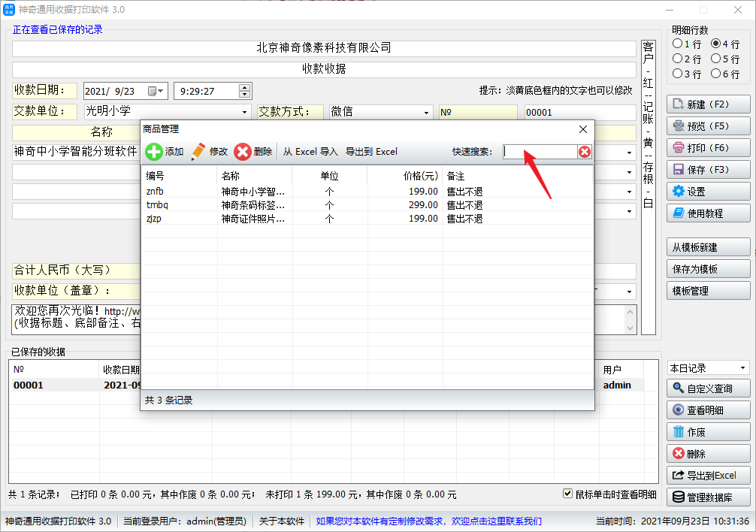Click the green Add product icon
The height and width of the screenshot is (532, 756).
154,152
